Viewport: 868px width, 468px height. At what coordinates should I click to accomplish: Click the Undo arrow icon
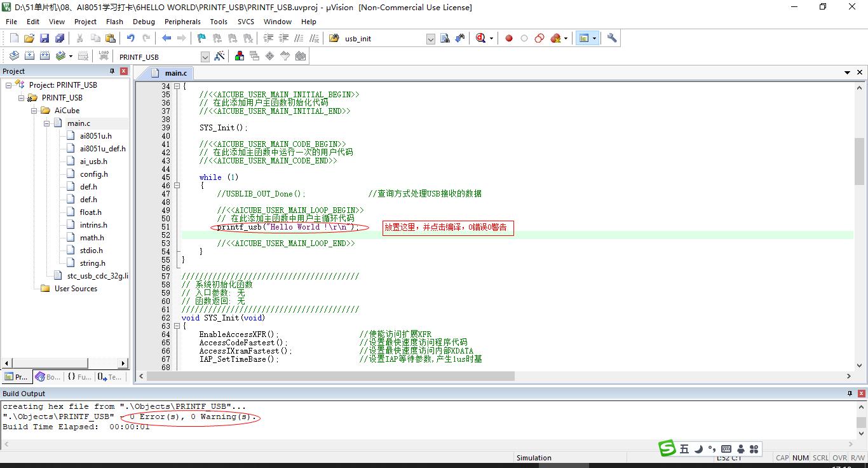[130, 38]
